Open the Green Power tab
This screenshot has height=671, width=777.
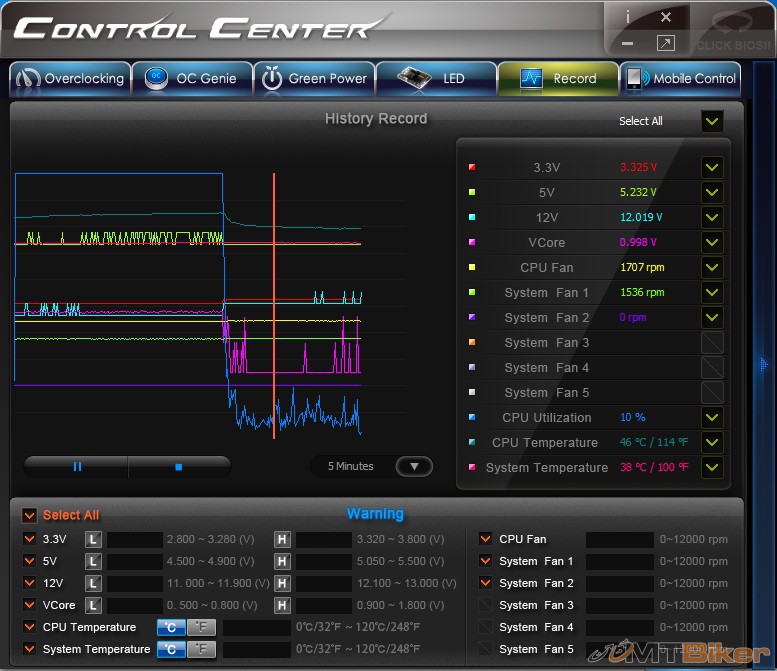(x=315, y=78)
